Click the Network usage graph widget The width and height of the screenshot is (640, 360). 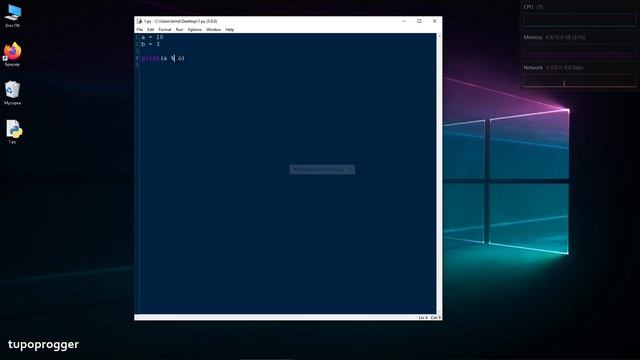[580, 80]
